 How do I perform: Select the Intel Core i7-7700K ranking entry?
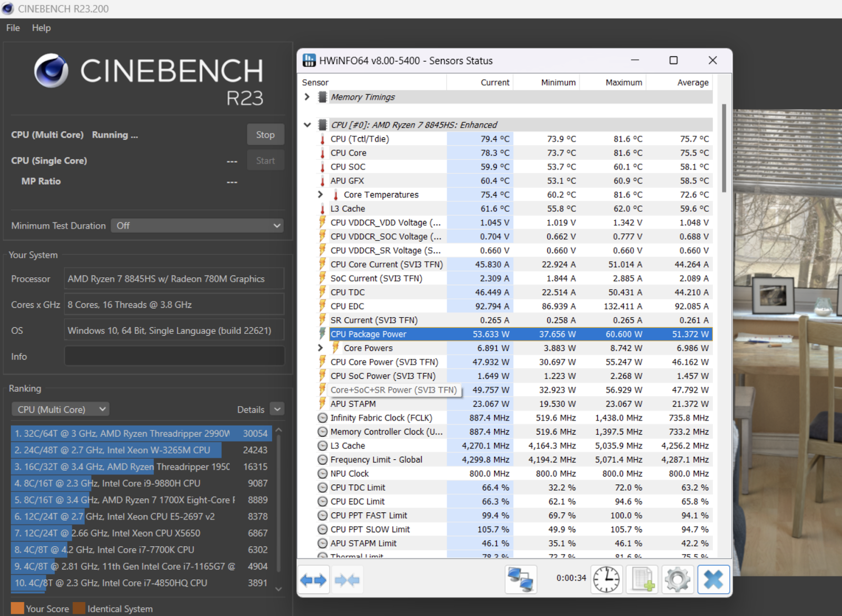(141, 550)
